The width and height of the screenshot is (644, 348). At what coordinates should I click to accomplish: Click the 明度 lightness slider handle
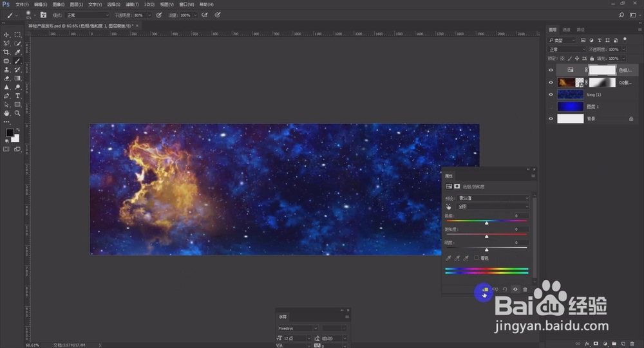coord(487,250)
